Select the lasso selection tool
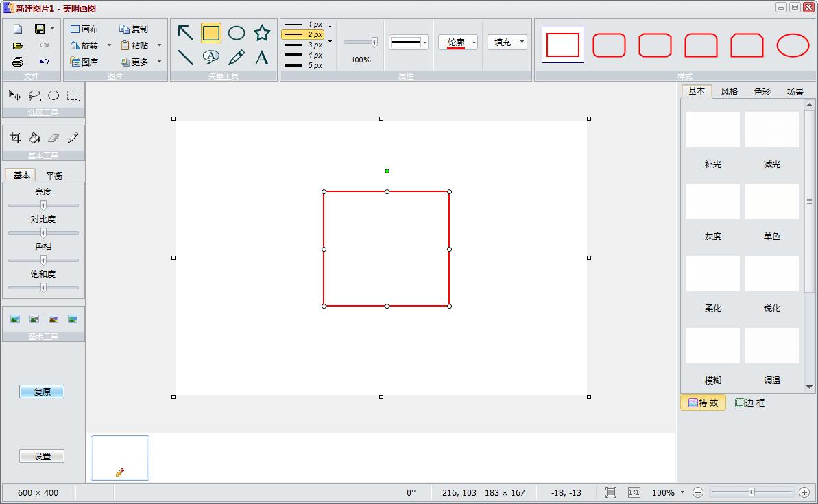 (34, 96)
